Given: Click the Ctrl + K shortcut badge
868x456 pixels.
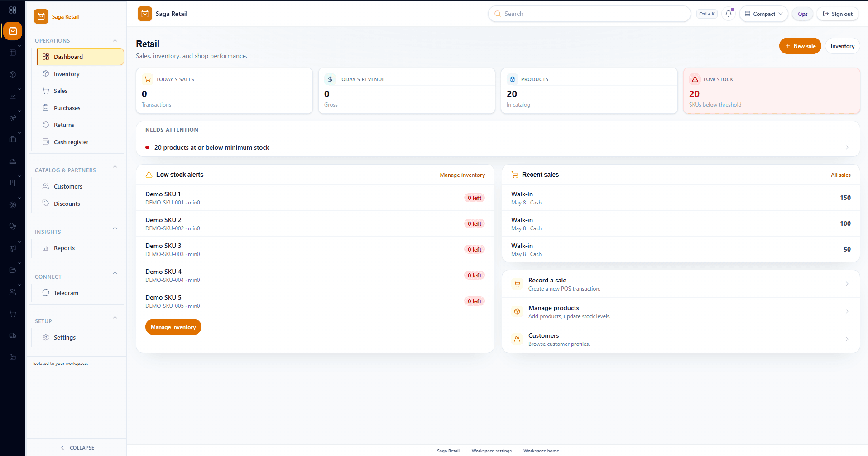Looking at the screenshot, I should point(707,14).
